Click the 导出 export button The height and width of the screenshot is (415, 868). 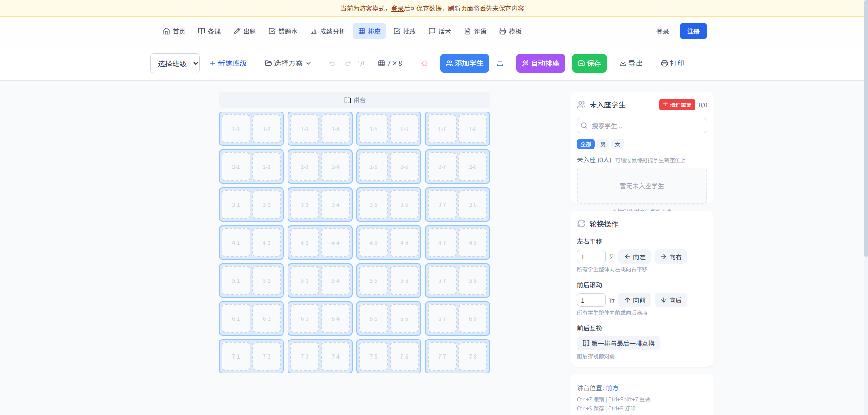point(631,63)
